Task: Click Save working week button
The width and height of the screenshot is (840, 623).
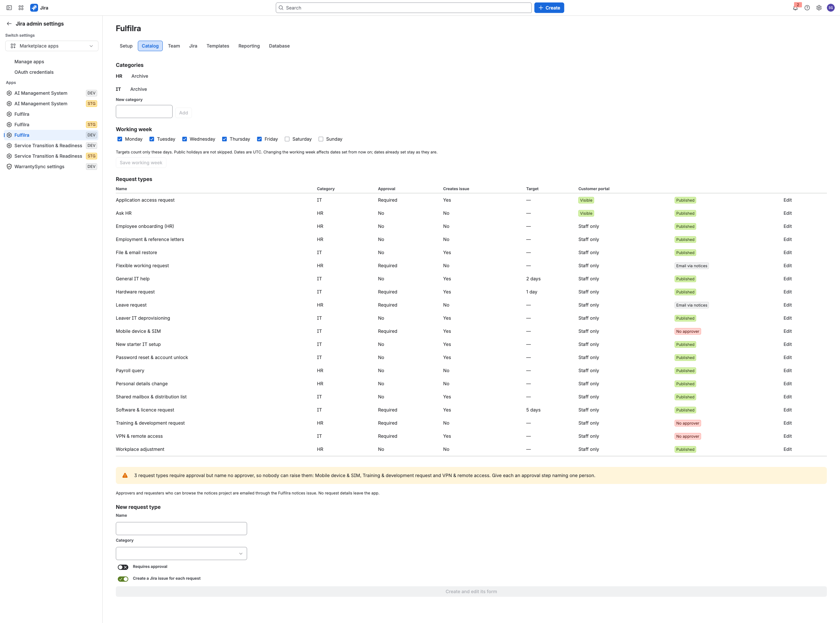Action: click(141, 163)
